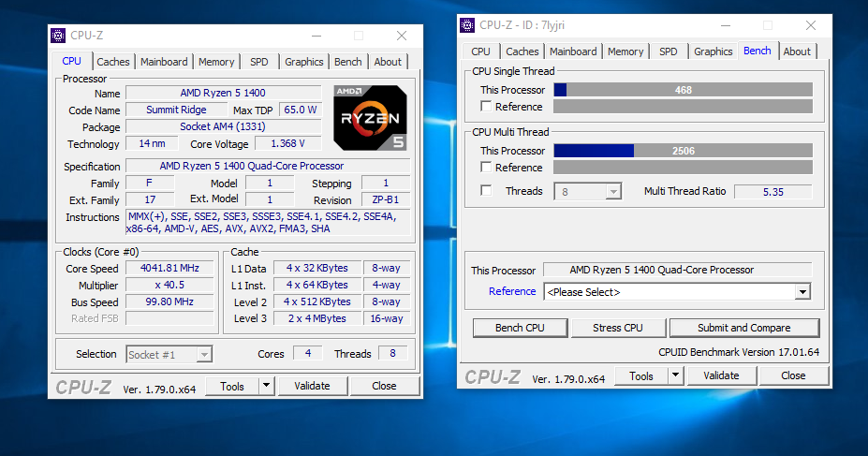Click the Level 3 cache value 2 x 4 MBytes
Image resolution: width=868 pixels, height=456 pixels.
click(x=317, y=318)
